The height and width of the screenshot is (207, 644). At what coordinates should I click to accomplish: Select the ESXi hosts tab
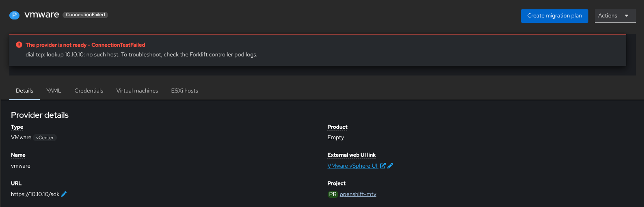184,91
